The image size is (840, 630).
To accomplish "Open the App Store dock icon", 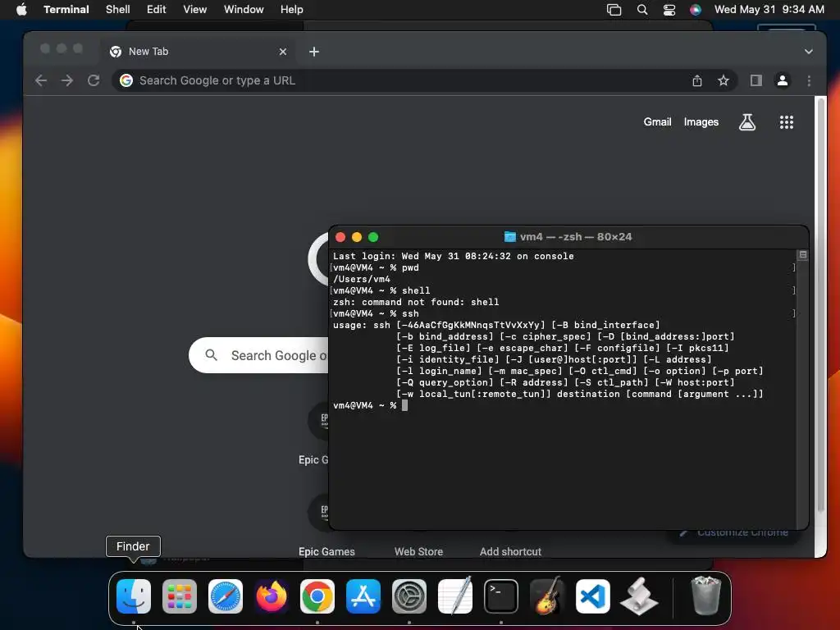I will (x=363, y=596).
